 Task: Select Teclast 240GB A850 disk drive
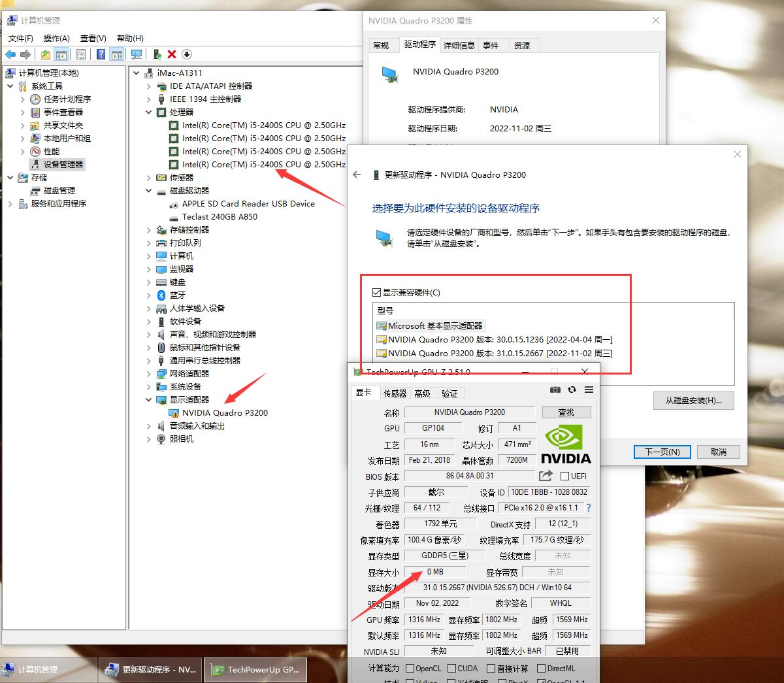pyautogui.click(x=220, y=216)
